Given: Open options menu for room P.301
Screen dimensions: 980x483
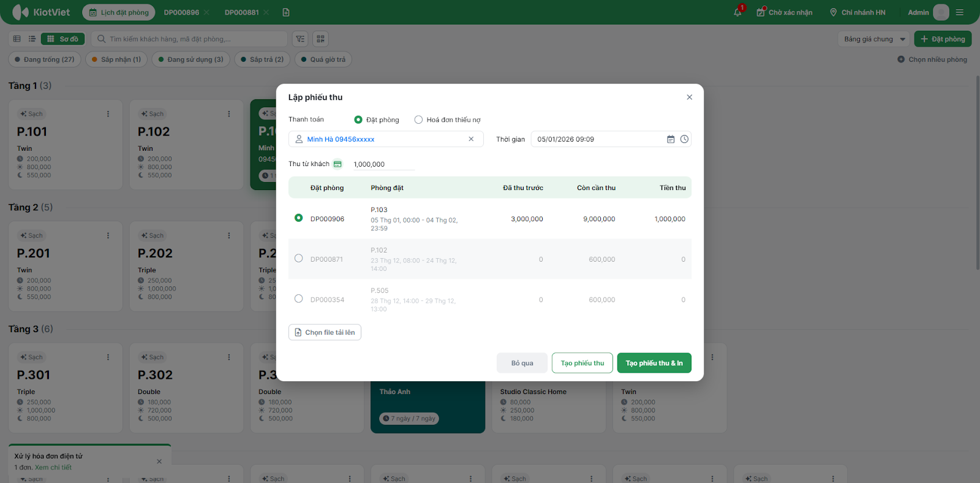Looking at the screenshot, I should (x=108, y=357).
